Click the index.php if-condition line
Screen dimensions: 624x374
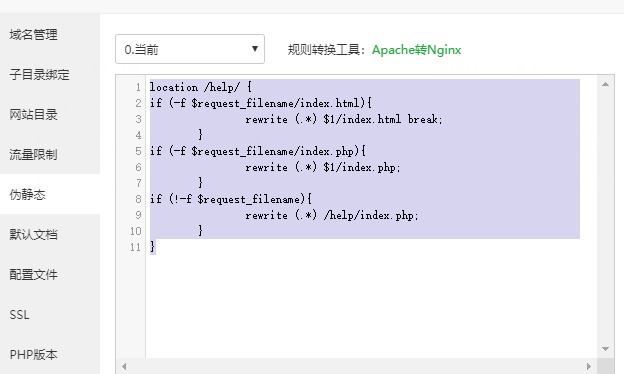click(x=257, y=151)
